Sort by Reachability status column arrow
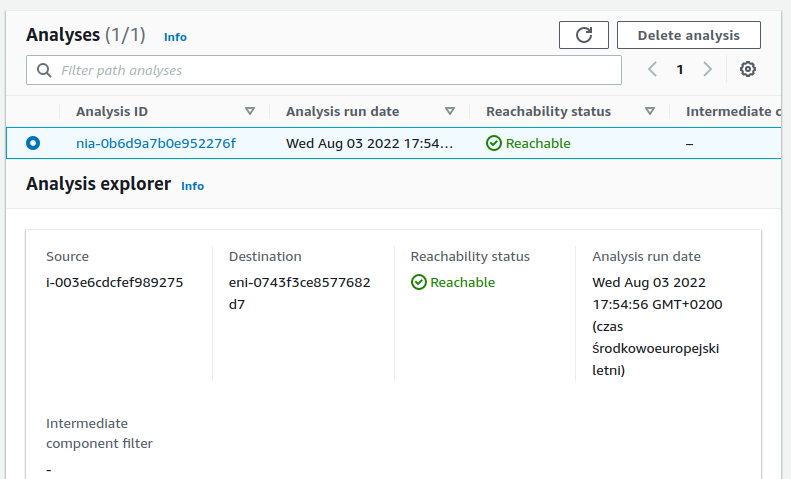 650,111
